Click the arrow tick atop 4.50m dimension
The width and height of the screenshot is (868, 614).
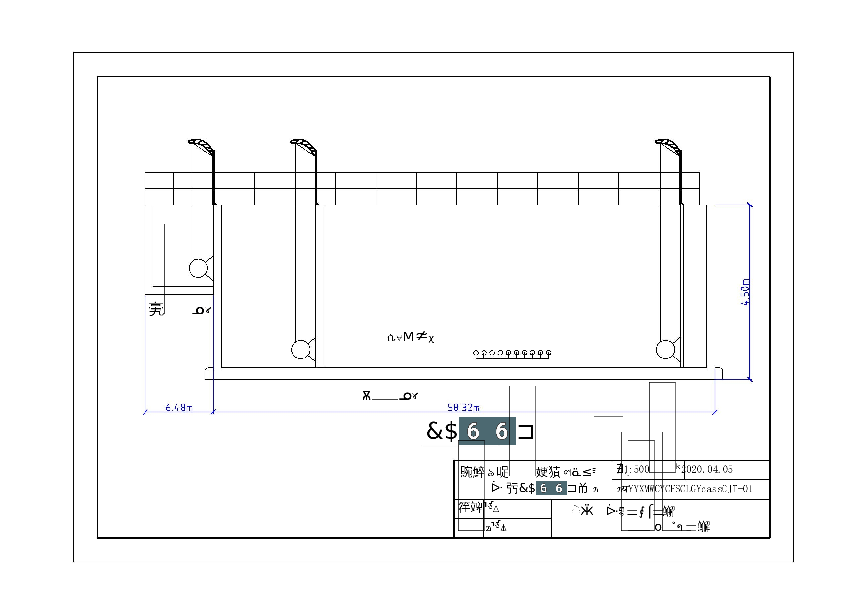[x=750, y=204]
